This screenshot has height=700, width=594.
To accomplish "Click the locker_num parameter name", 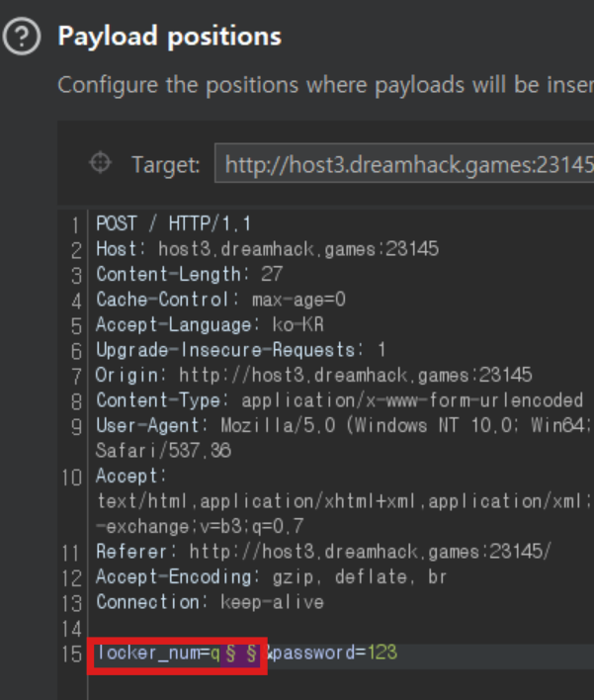I will coord(148,654).
